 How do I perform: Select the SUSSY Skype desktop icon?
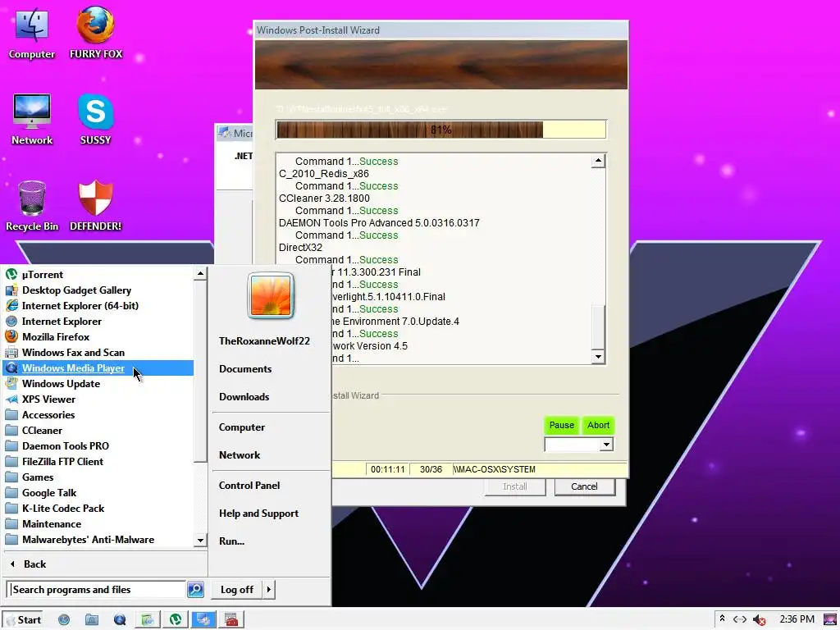pyautogui.click(x=95, y=120)
